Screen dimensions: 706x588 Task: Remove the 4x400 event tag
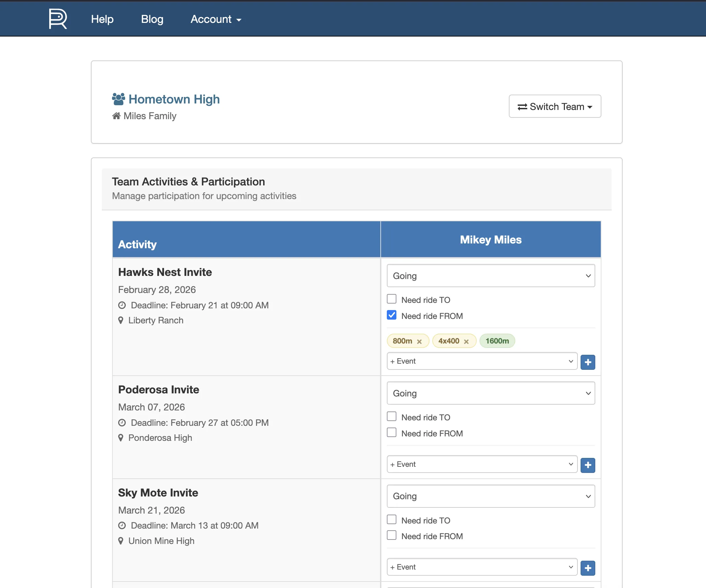pyautogui.click(x=466, y=341)
